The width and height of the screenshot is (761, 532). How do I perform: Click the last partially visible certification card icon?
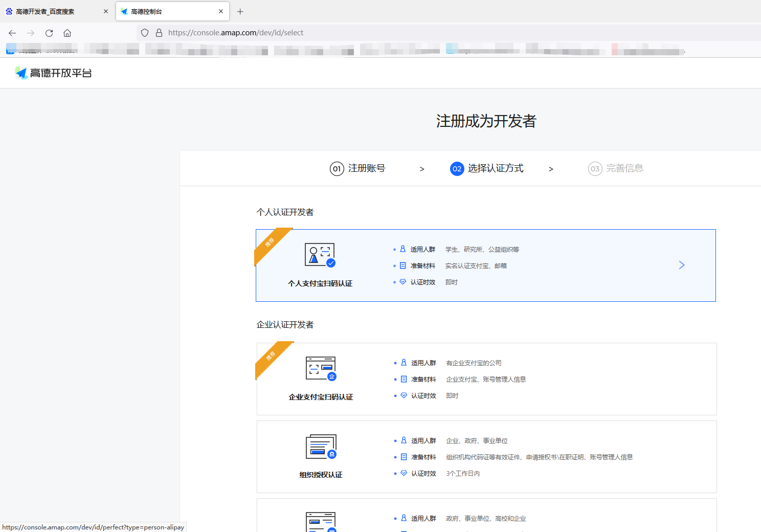[x=321, y=522]
